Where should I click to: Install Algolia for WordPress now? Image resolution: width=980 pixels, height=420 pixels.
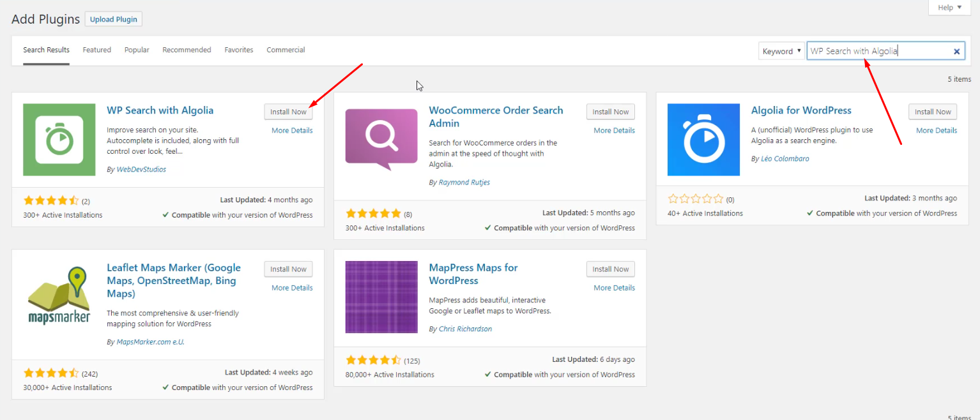[x=933, y=112]
